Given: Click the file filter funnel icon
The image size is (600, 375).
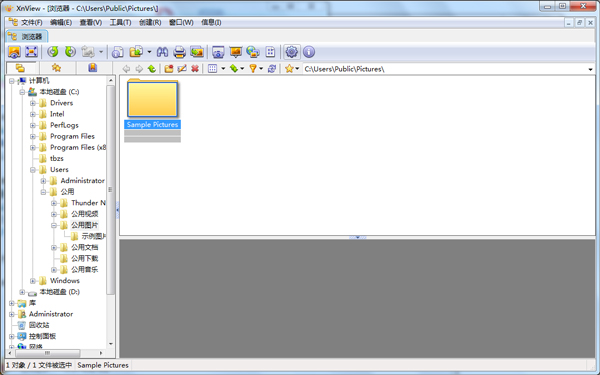Looking at the screenshot, I should pos(253,69).
